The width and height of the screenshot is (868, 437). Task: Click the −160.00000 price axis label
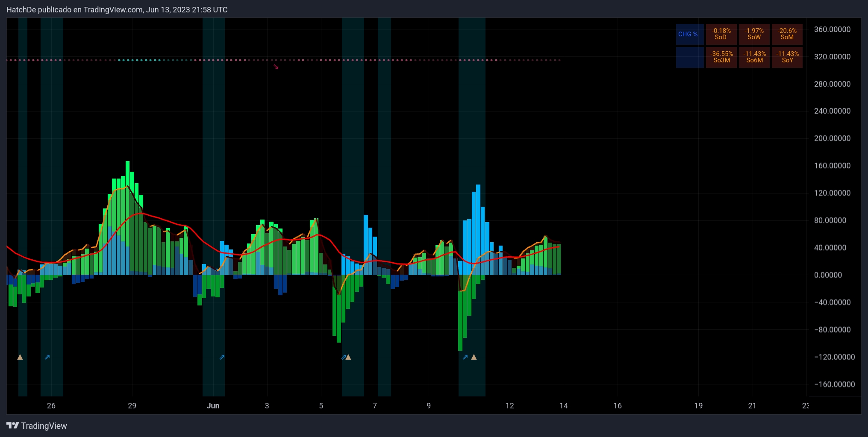(835, 384)
